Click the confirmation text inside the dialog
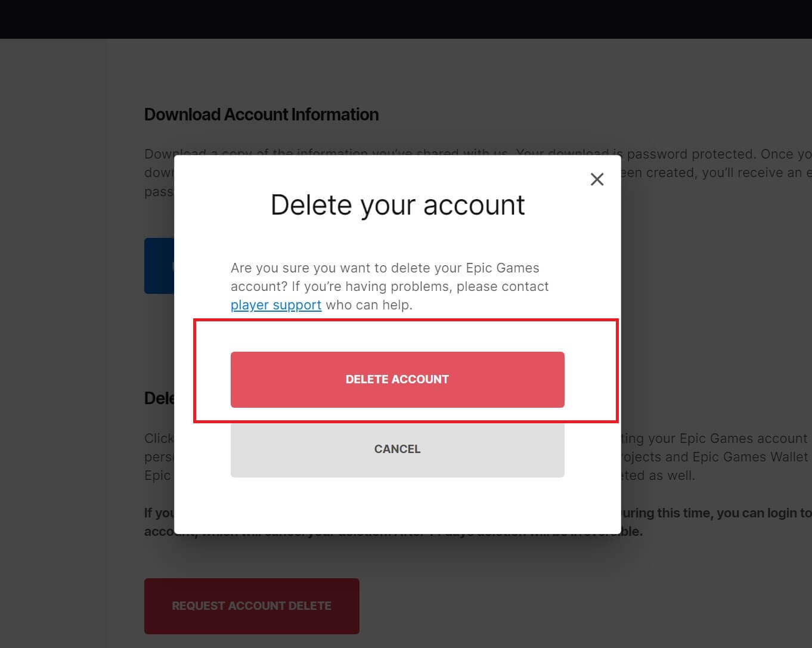This screenshot has width=812, height=648. [389, 286]
